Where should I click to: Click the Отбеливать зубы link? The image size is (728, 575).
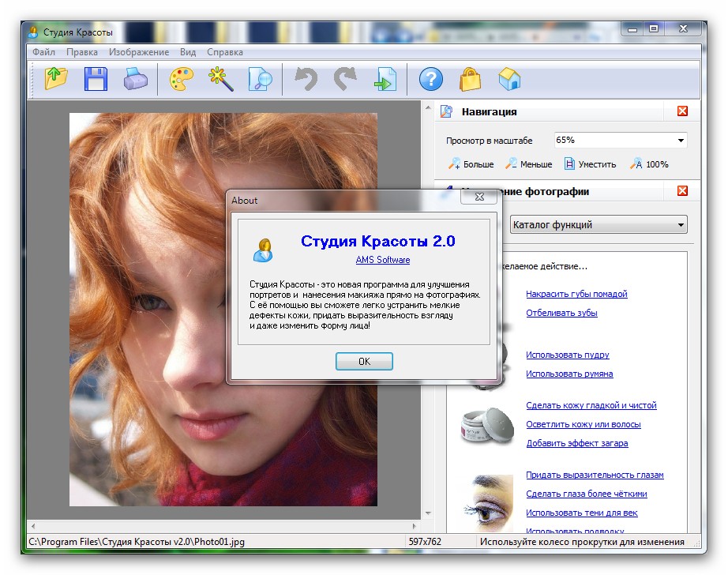[561, 313]
